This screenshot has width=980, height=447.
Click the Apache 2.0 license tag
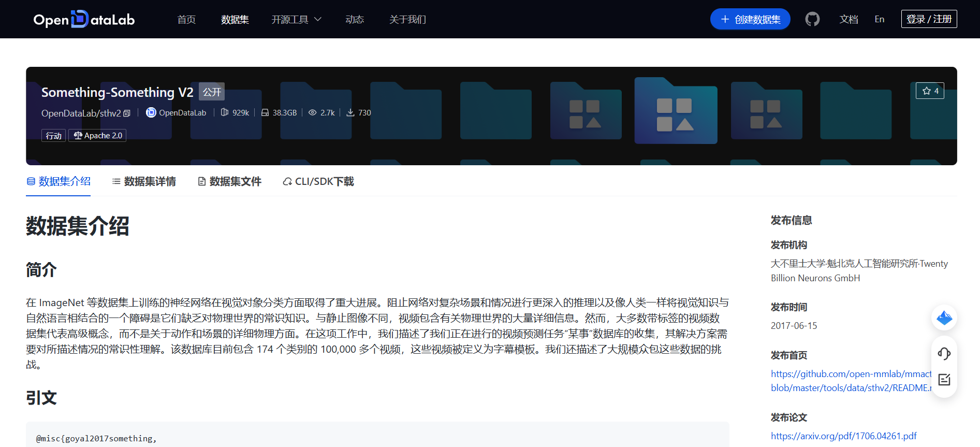tap(98, 136)
